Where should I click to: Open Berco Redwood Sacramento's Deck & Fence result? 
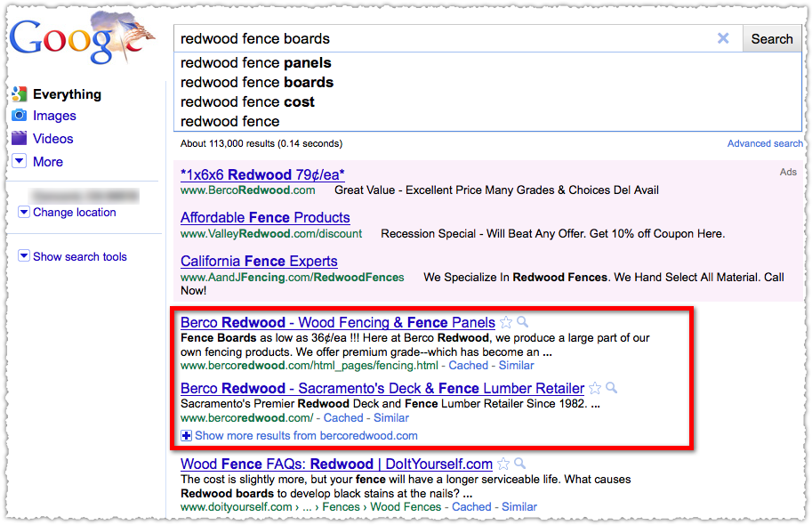[x=382, y=388]
